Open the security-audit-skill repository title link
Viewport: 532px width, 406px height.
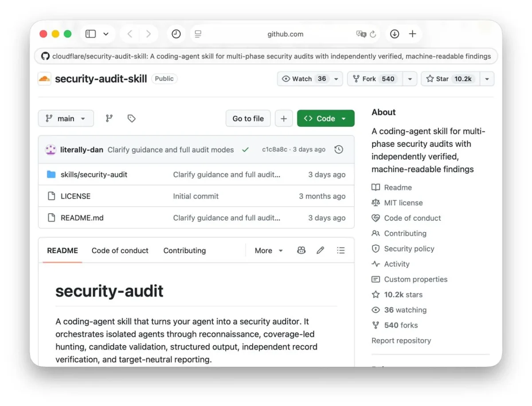tap(101, 79)
